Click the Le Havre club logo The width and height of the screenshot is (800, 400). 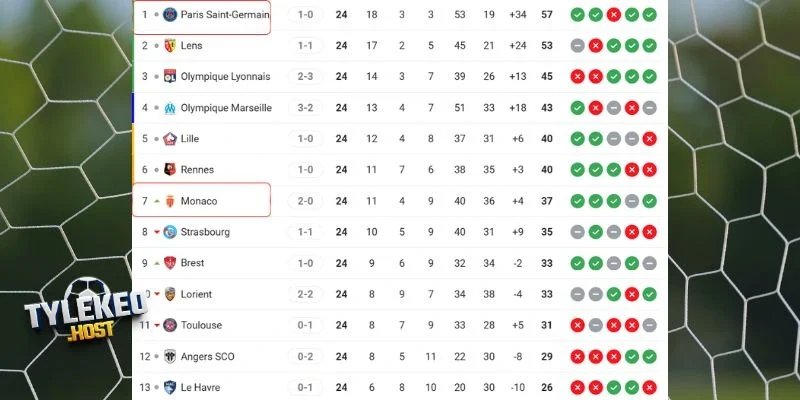169,387
